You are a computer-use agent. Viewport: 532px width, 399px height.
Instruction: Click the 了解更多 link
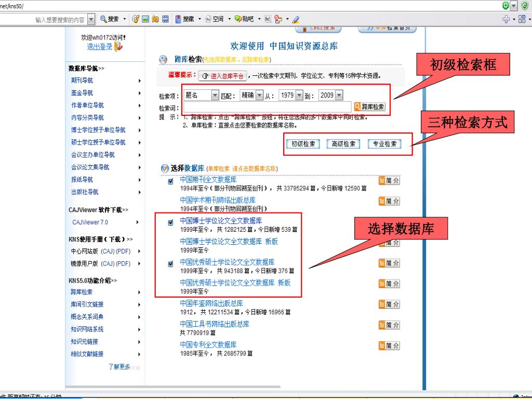coord(119,367)
